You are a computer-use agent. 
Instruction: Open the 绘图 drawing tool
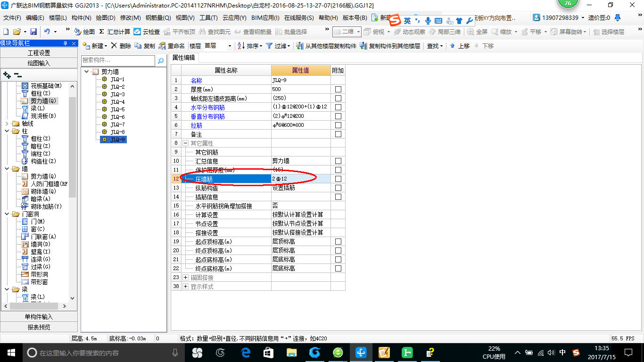(x=84, y=32)
